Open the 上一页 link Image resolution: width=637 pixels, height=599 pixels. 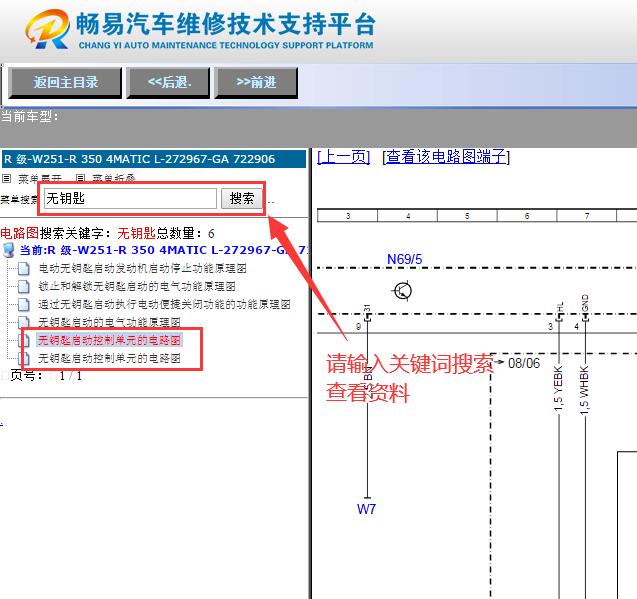344,156
